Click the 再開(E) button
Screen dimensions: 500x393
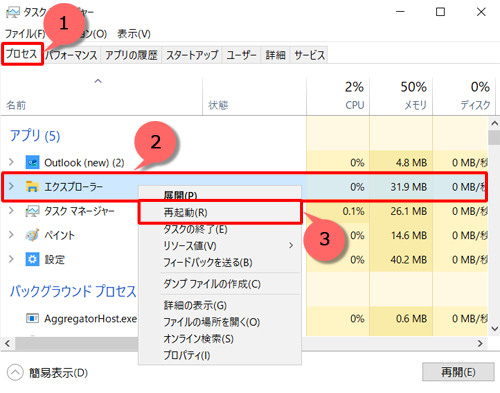point(458,372)
